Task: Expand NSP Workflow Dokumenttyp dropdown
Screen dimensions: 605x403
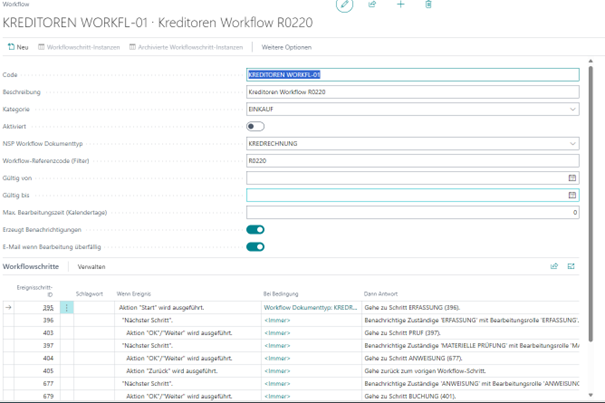Action: [572, 144]
